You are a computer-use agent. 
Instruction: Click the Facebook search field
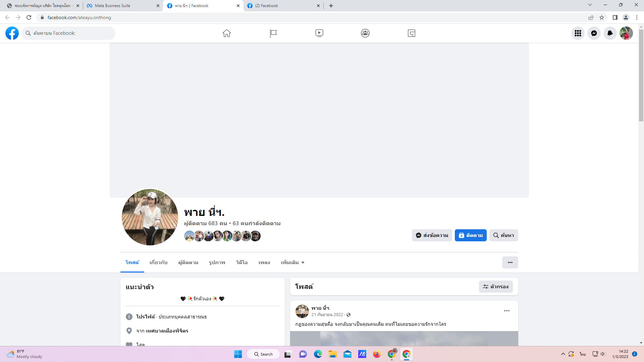click(x=69, y=33)
